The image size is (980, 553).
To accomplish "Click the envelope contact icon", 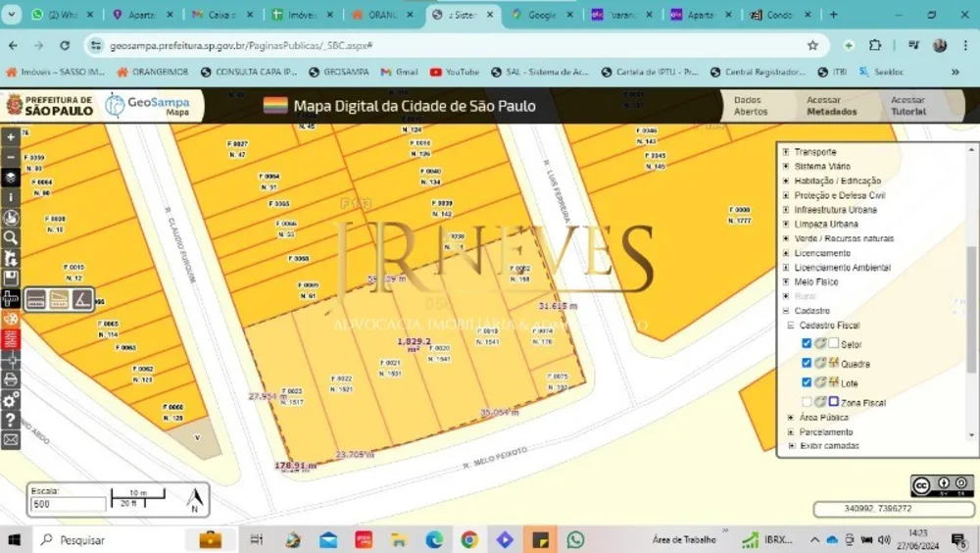I will (11, 440).
